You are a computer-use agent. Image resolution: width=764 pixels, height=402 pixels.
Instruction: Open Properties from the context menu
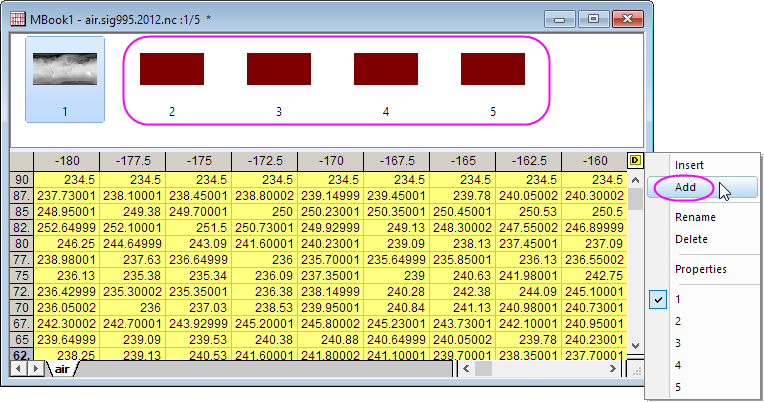(699, 269)
